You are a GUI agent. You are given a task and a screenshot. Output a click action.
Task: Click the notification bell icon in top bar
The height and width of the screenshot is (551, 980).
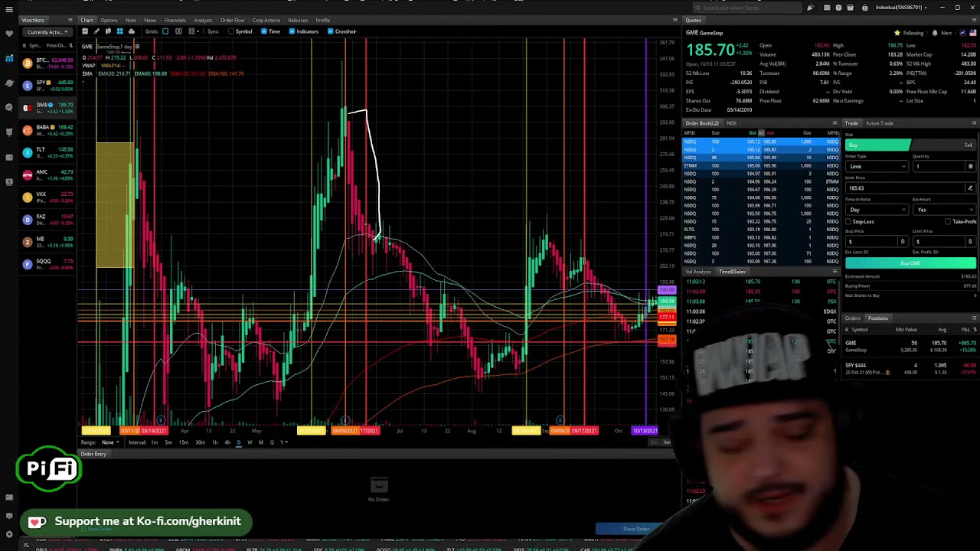[x=810, y=8]
